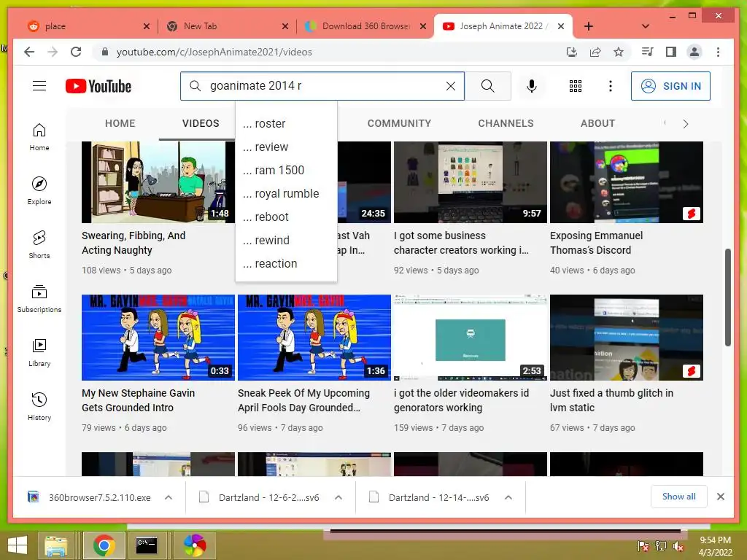
Task: Share this page from the address bar
Action: (595, 52)
